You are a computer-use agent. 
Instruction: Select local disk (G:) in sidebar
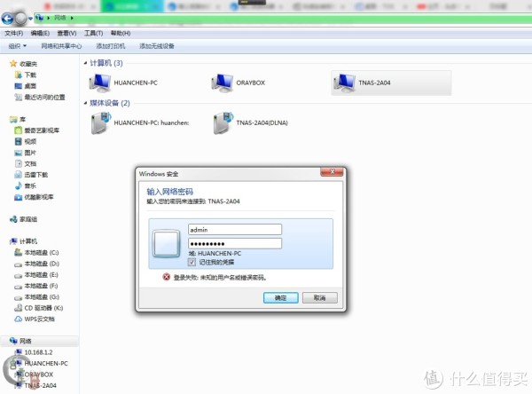(x=36, y=297)
